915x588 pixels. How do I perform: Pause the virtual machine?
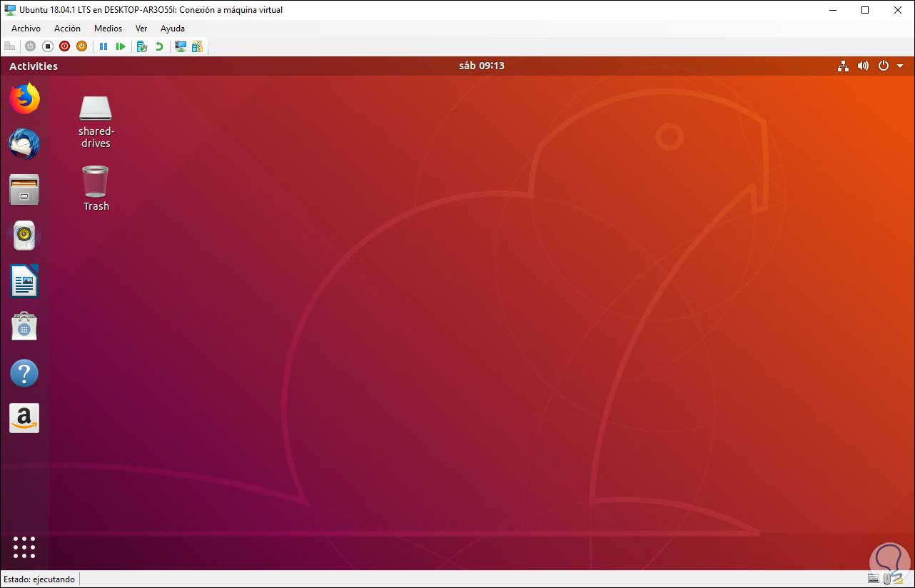click(103, 46)
